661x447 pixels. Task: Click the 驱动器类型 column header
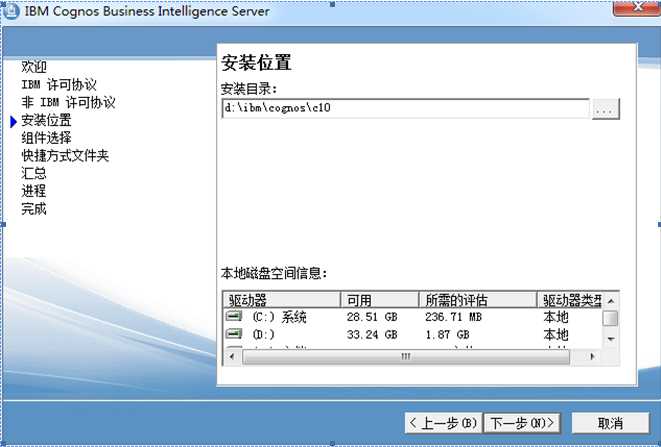pos(570,300)
